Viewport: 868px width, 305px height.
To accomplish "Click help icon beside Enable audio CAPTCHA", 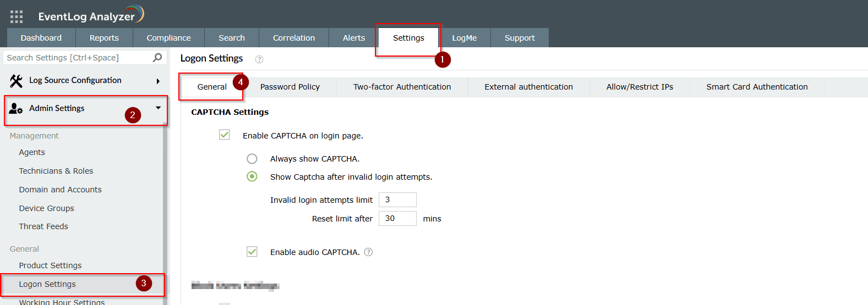I will (369, 252).
